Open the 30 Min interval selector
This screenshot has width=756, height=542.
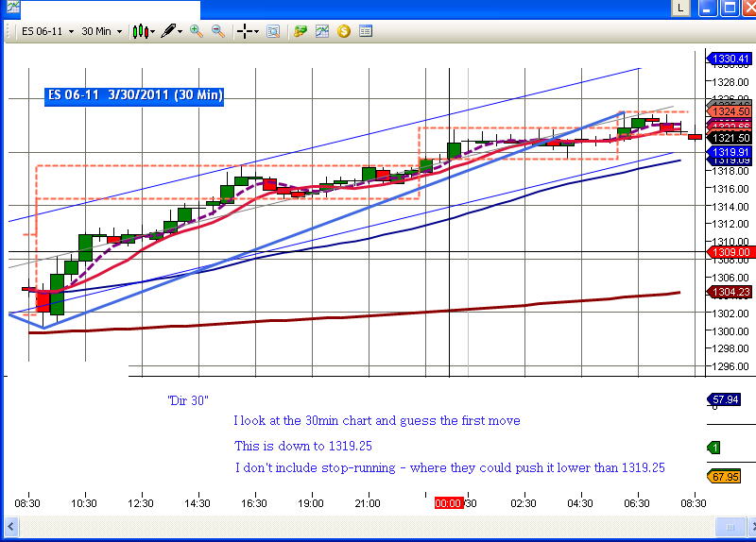click(102, 31)
